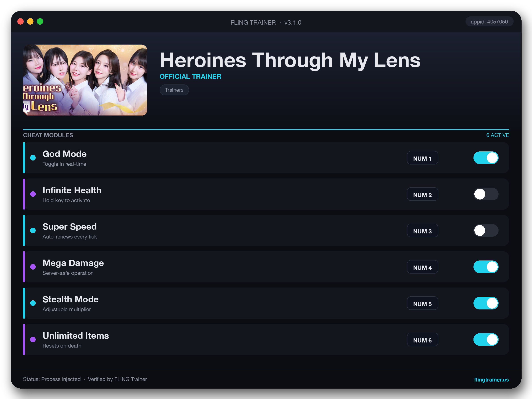The height and width of the screenshot is (399, 532).
Task: Click the appid 4057050 badge
Action: (x=489, y=22)
